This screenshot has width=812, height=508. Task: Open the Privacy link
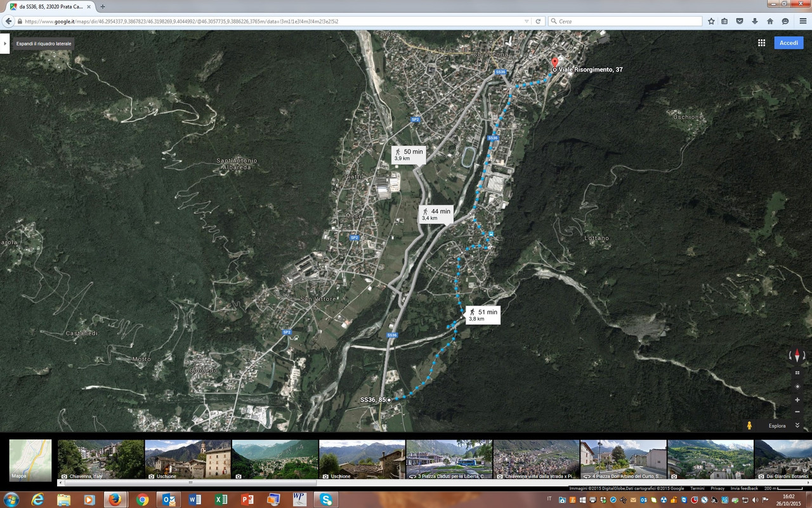coord(717,488)
